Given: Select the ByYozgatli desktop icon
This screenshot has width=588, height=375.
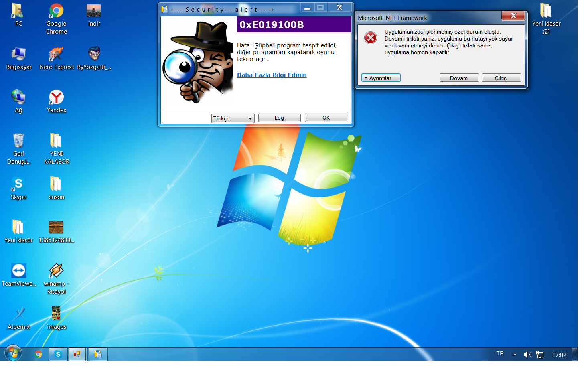Looking at the screenshot, I should coord(94,58).
